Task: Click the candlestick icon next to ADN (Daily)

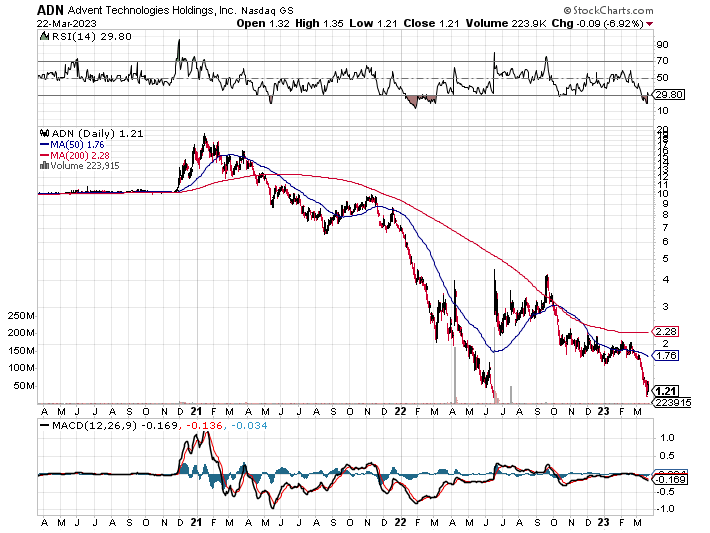Action: pyautogui.click(x=44, y=134)
